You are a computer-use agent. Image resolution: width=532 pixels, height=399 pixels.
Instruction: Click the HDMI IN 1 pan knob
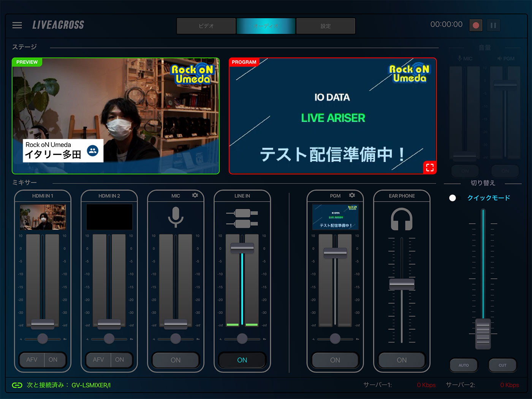coord(43,339)
